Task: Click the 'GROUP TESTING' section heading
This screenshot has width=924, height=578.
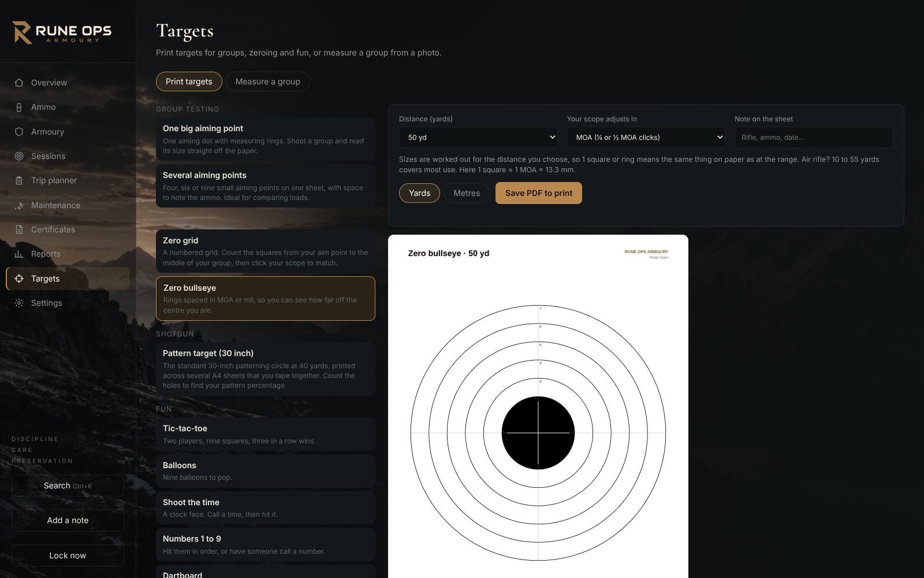Action: [188, 109]
